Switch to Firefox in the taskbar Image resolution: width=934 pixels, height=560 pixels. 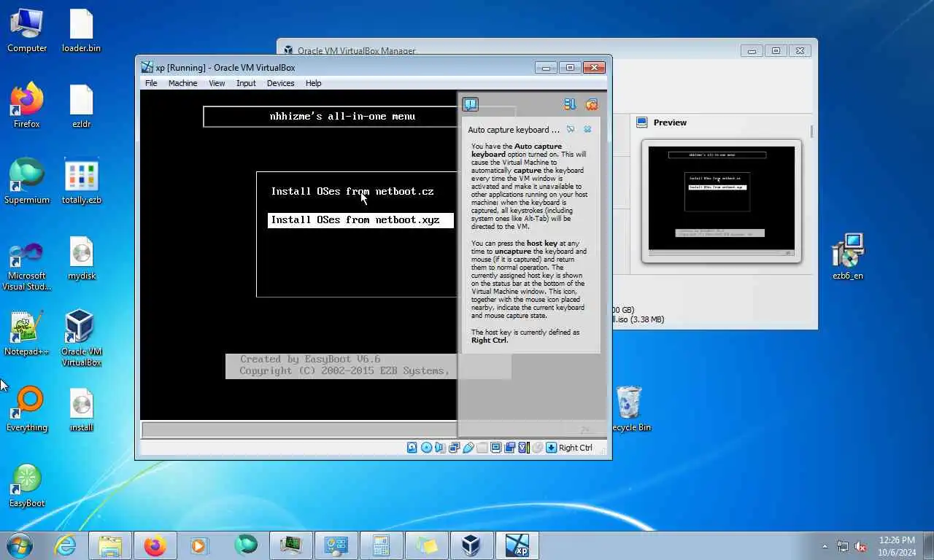pos(155,545)
